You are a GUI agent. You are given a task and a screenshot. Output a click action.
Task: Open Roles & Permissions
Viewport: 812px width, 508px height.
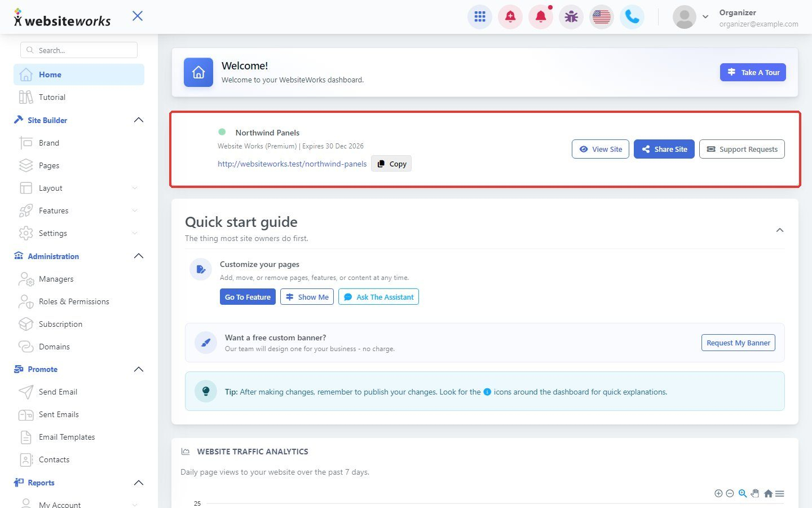[79, 301]
